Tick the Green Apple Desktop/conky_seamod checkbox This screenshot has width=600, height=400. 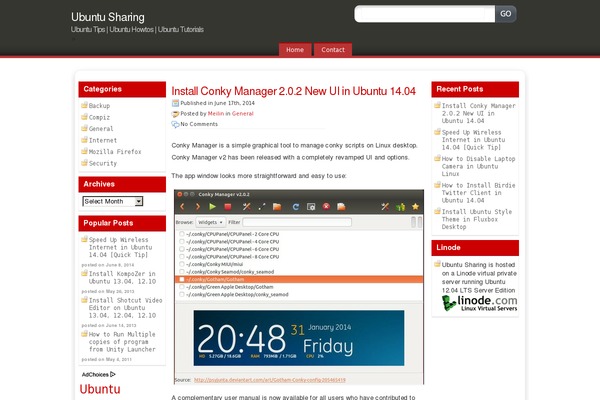point(182,294)
